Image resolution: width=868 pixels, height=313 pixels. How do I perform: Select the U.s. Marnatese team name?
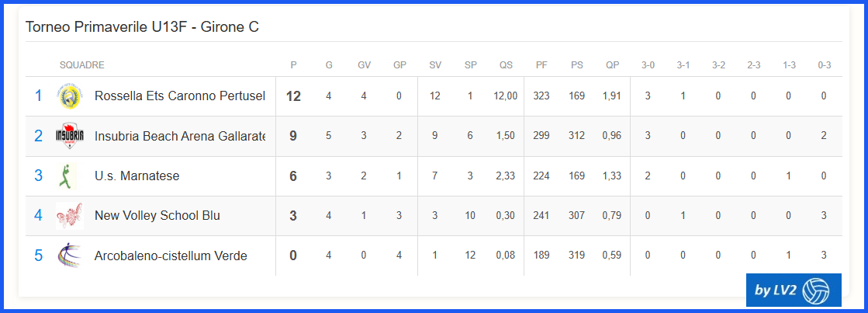tap(137, 176)
